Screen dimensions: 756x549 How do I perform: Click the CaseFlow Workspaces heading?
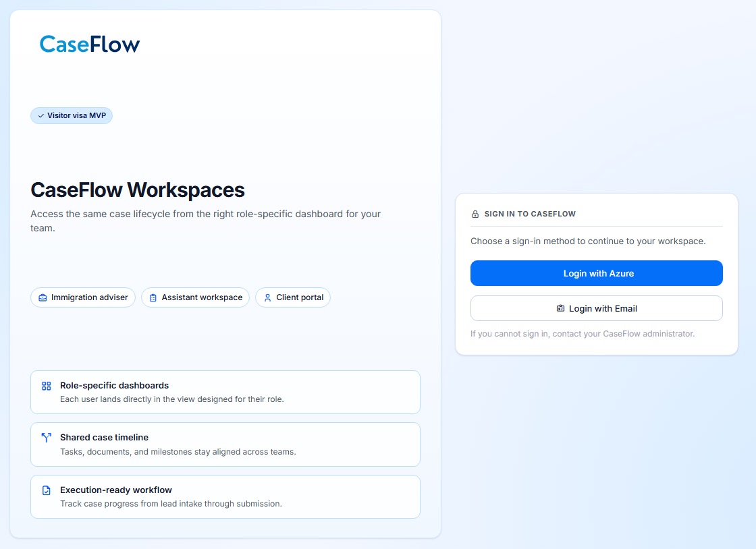[x=138, y=190]
